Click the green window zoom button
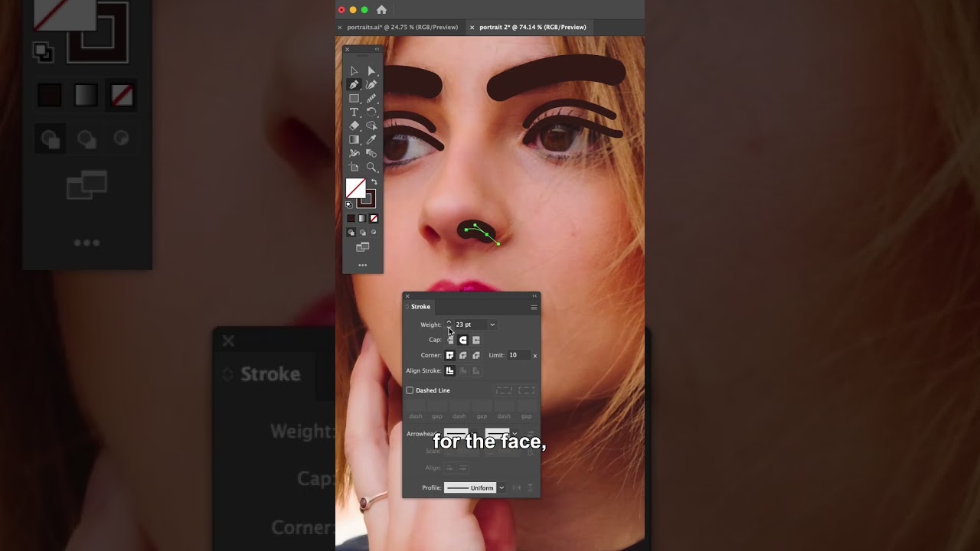 (x=364, y=10)
